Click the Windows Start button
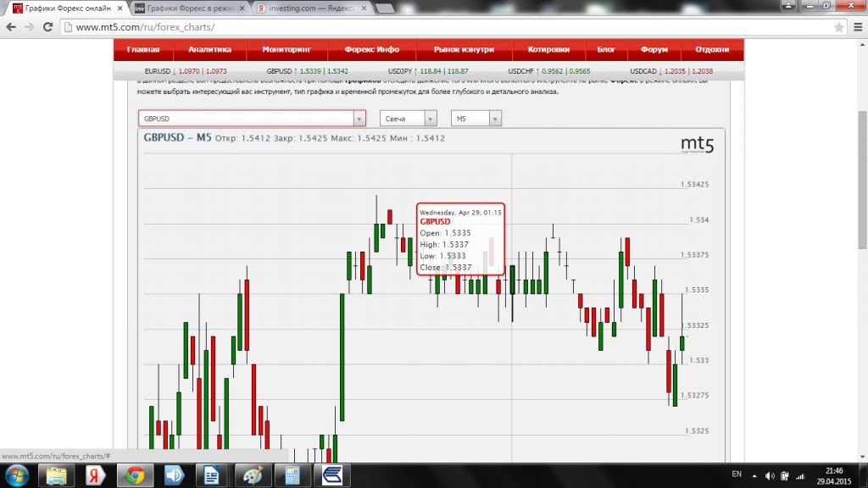 tap(17, 474)
